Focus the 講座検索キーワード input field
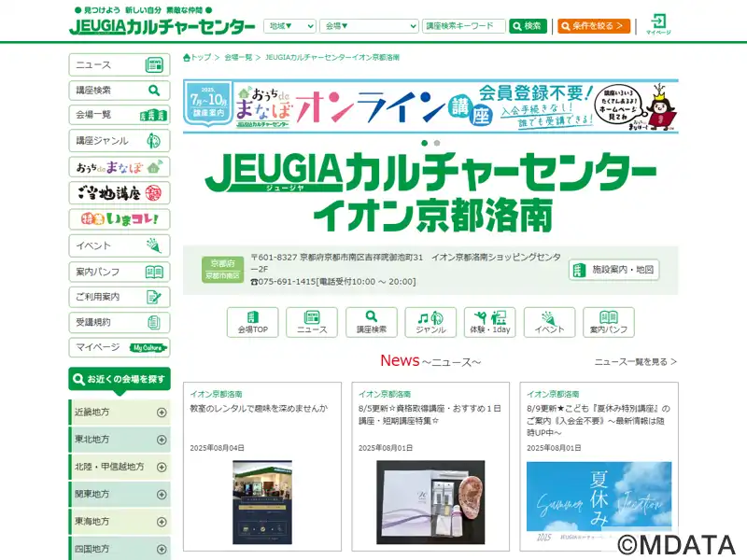The height and width of the screenshot is (560, 747). click(463, 26)
